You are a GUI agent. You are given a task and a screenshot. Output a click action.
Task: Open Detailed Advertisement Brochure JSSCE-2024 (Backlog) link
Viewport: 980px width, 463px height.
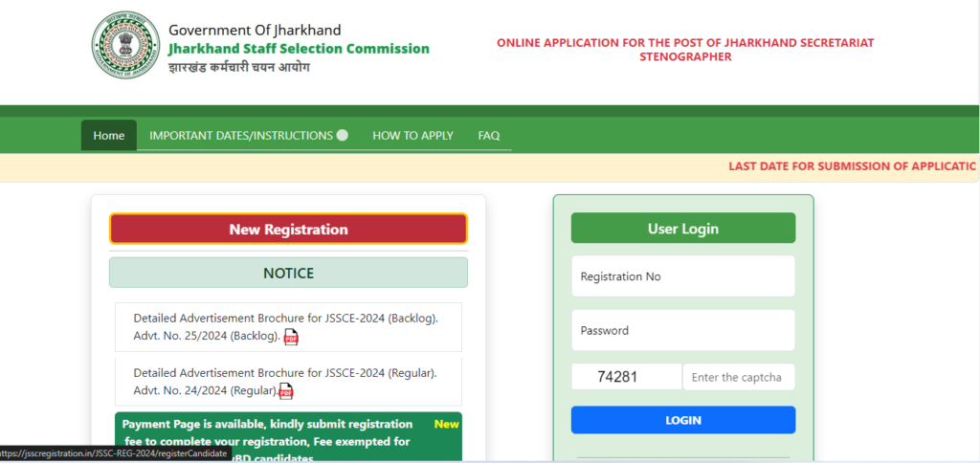(285, 327)
